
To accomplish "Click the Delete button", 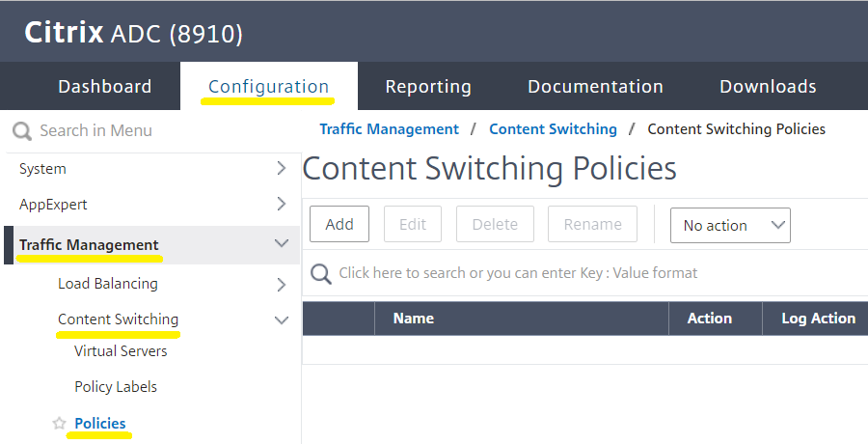I will (495, 224).
